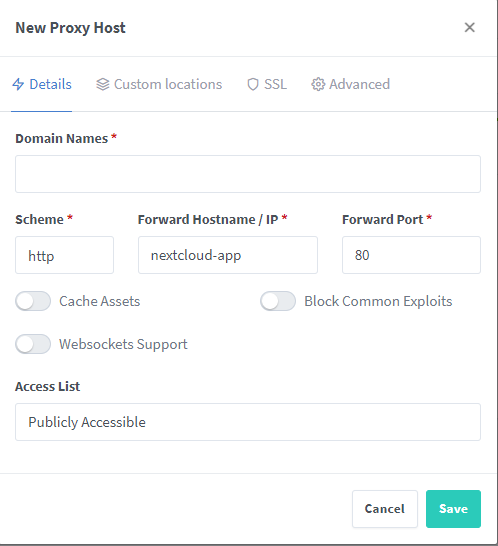Turn on Block Common Exploits switch
The height and width of the screenshot is (546, 498).
[x=278, y=301]
